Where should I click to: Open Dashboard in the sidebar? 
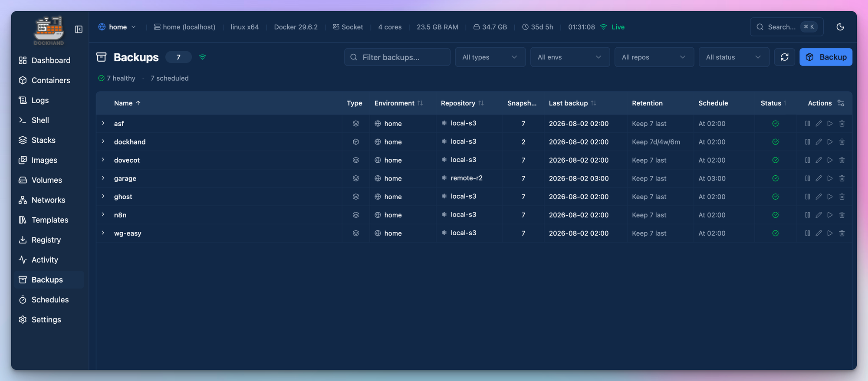49,60
